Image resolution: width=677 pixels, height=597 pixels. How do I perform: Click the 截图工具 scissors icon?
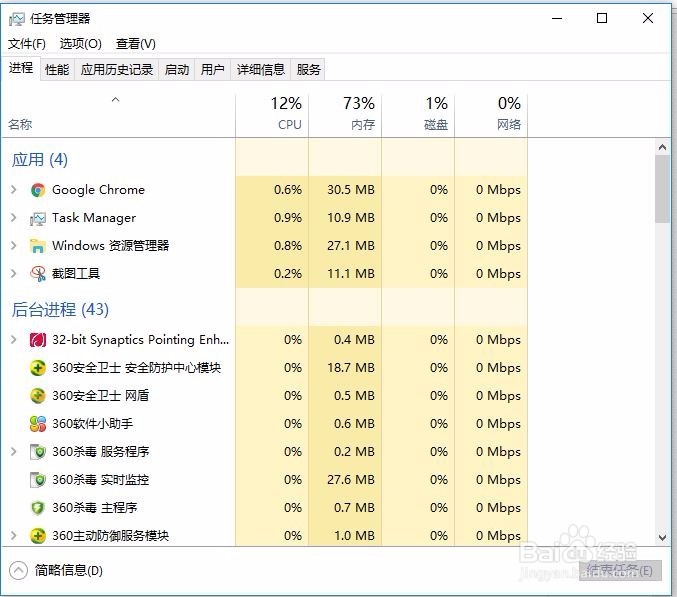coord(38,274)
